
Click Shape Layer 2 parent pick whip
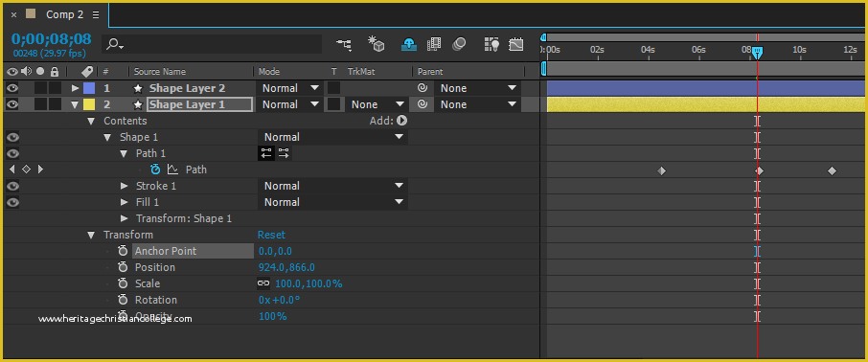[422, 88]
